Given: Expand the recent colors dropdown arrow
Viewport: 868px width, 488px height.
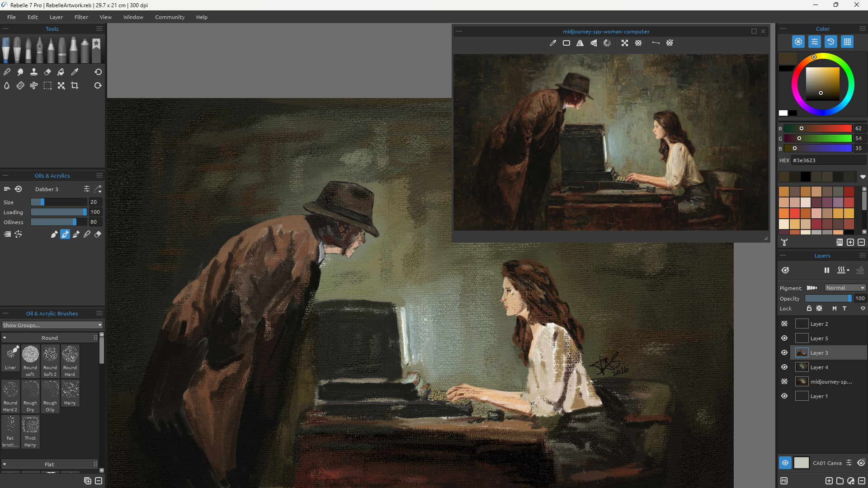Looking at the screenshot, I should 863,177.
